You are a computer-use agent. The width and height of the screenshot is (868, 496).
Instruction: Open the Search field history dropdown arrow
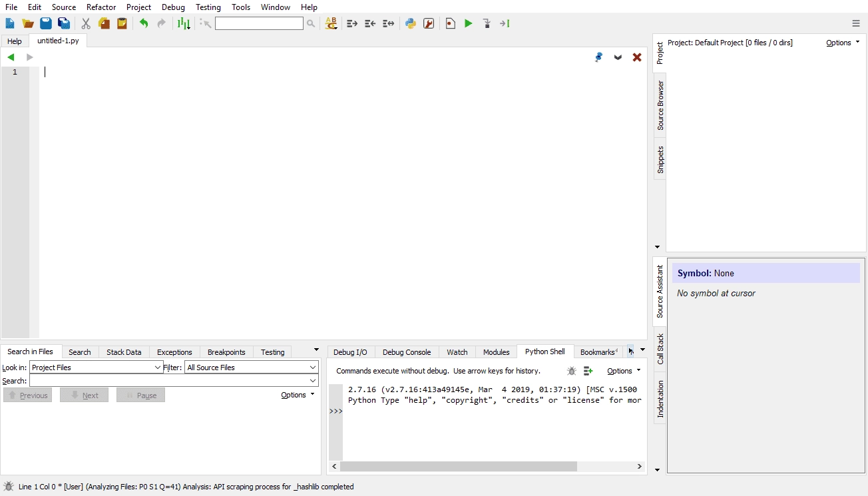pos(314,381)
